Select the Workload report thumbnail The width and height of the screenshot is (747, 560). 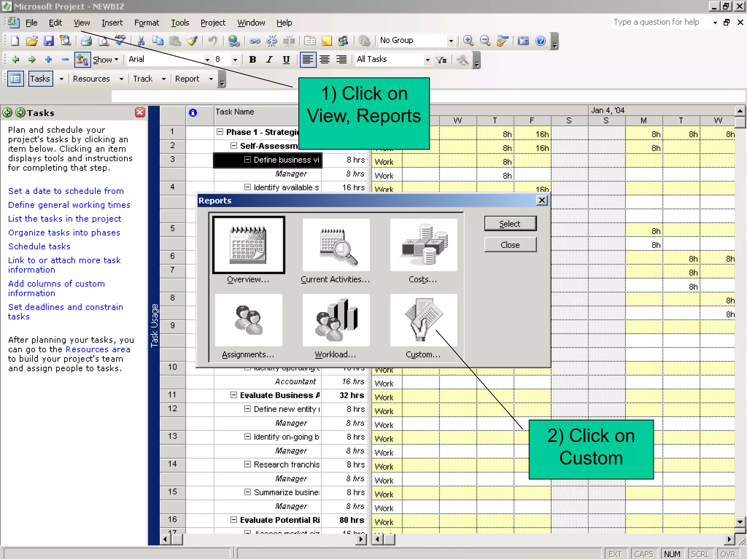(x=336, y=320)
